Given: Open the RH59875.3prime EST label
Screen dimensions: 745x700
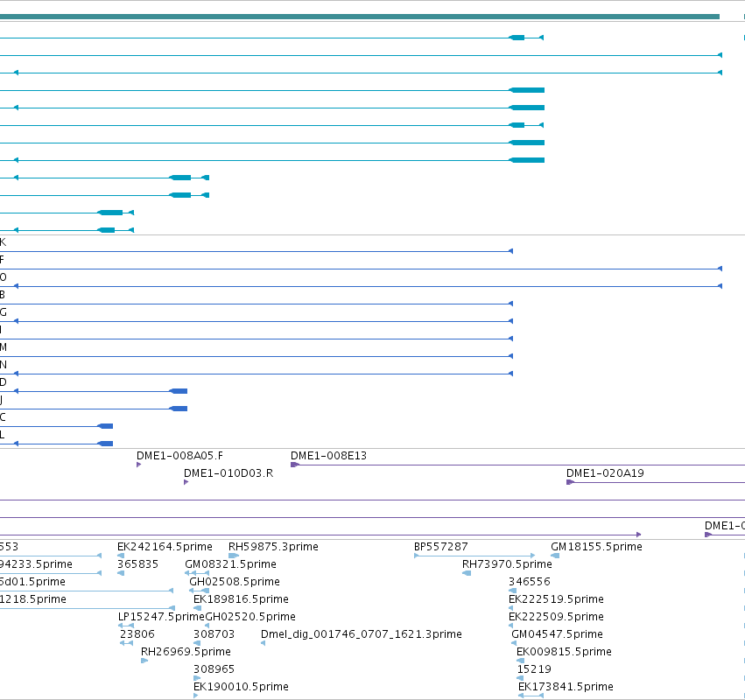Looking at the screenshot, I should tap(273, 547).
